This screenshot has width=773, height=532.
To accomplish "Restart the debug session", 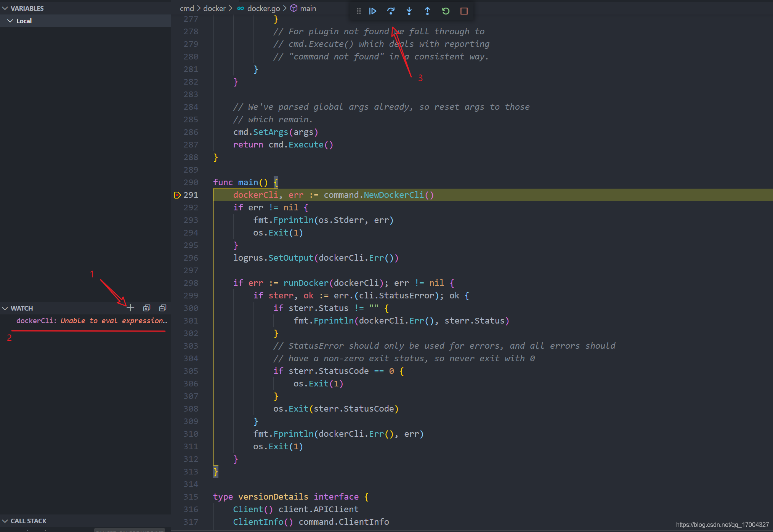I will pos(446,11).
